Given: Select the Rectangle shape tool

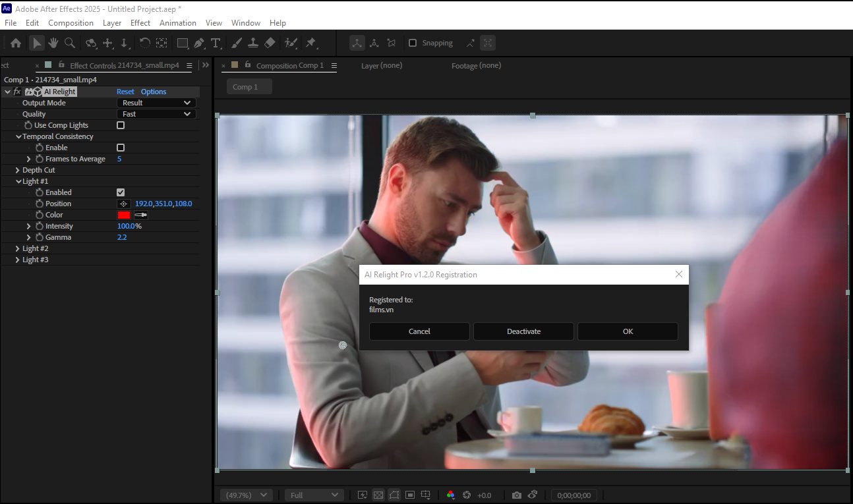Looking at the screenshot, I should 183,43.
